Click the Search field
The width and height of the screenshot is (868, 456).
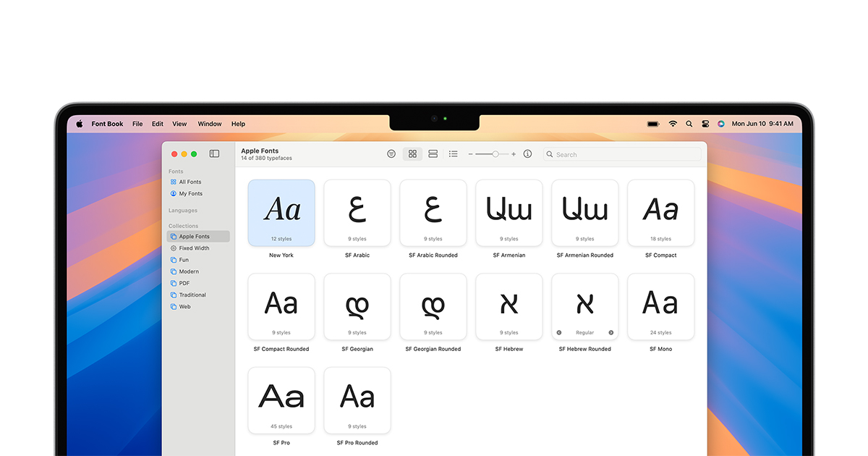622,153
